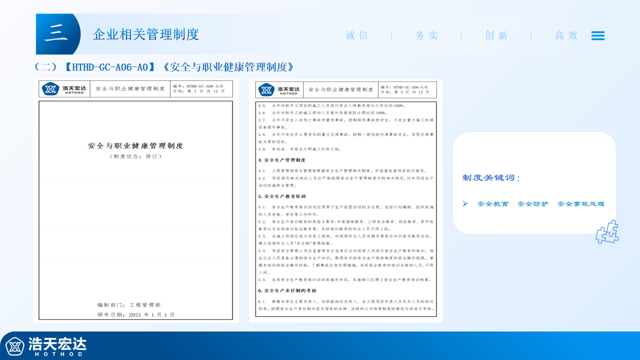
Task: Click the HOTHOD logo in right document header
Action: click(280, 90)
